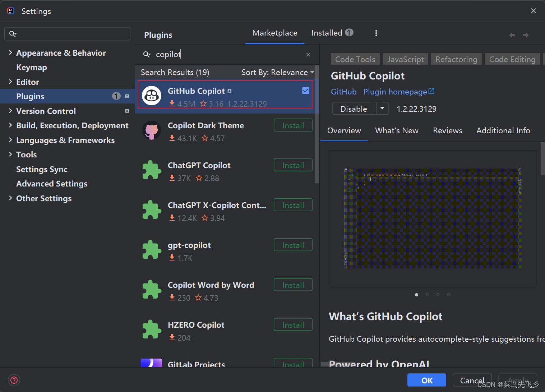545x392 pixels.
Task: Click the Copilot Word by Word puzzle icon
Action: 152,290
